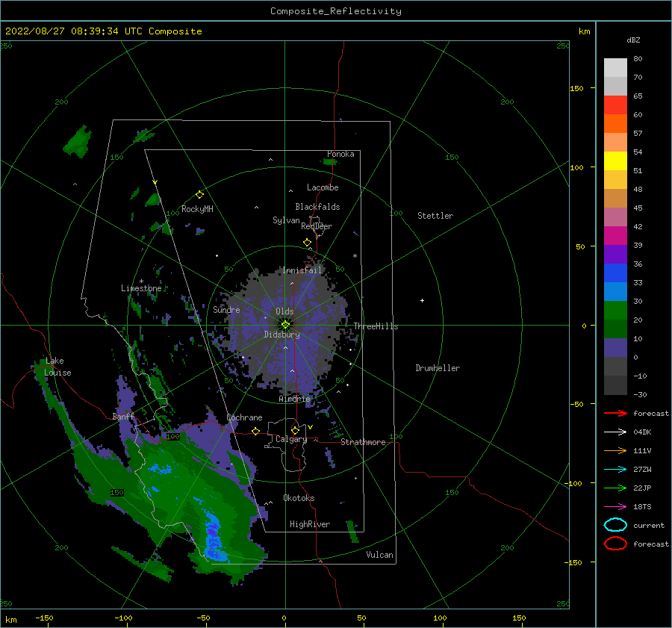The image size is (672, 628).
Task: Click the Sundre town label
Action: (x=226, y=309)
